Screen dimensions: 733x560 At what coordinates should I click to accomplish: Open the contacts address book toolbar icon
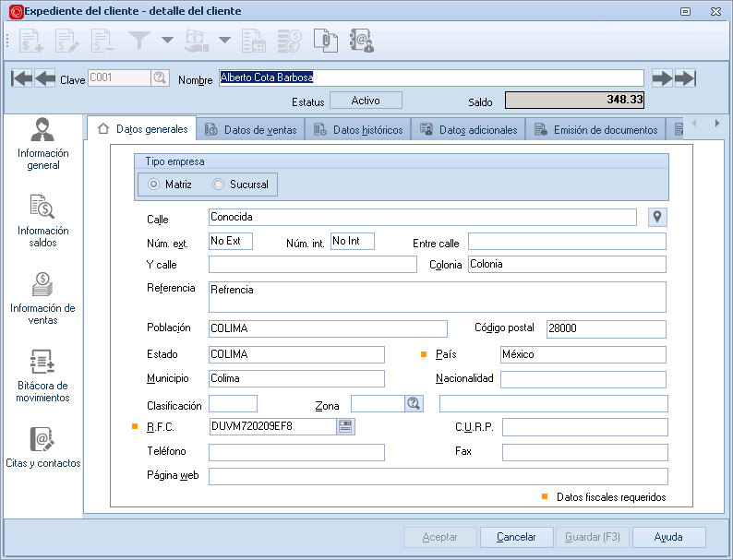[361, 41]
